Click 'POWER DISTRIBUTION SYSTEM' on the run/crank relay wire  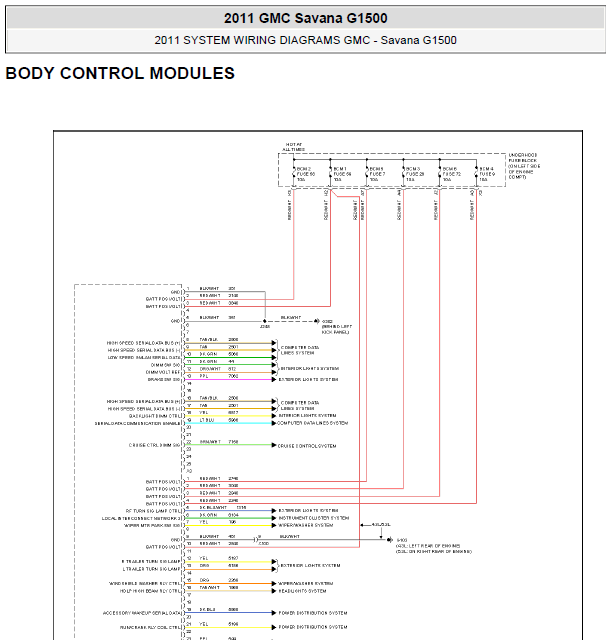coord(313,627)
